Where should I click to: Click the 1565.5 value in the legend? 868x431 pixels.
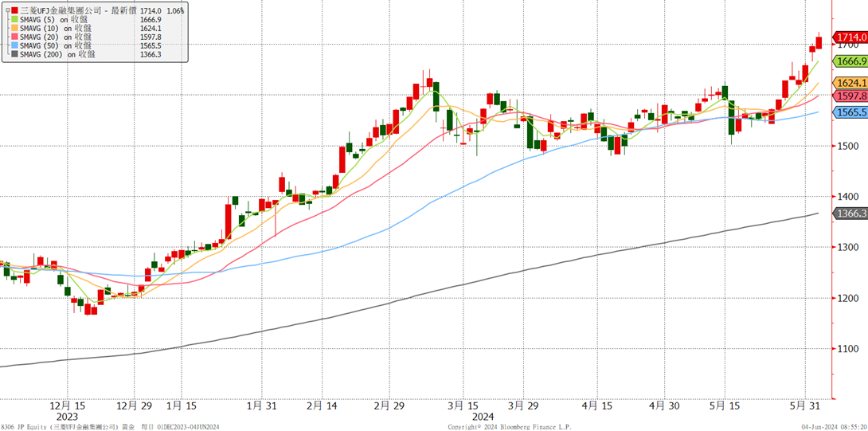pos(151,46)
